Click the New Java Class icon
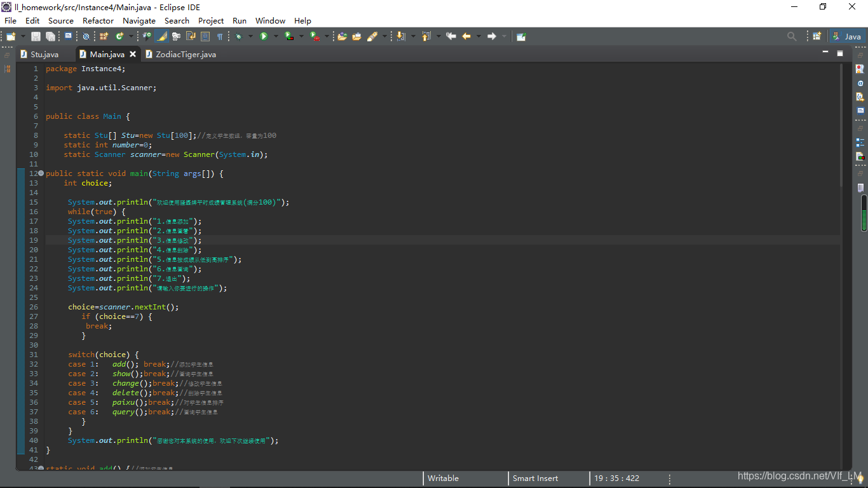 [119, 37]
